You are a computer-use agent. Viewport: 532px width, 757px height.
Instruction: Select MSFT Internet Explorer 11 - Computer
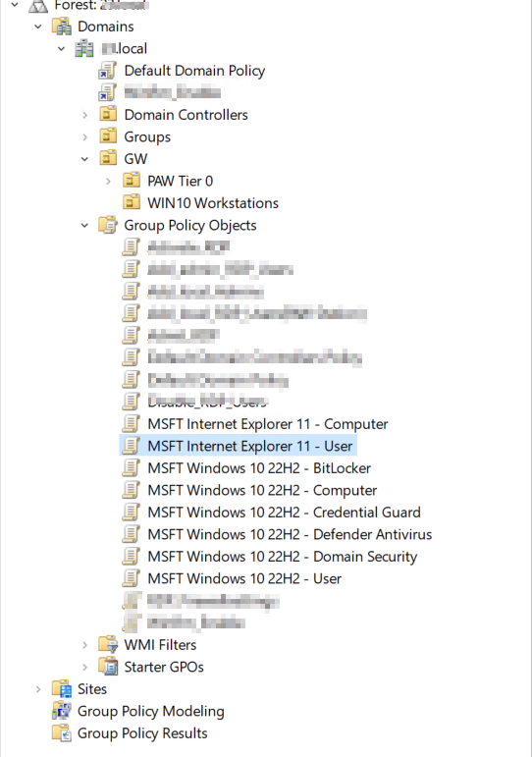268,424
